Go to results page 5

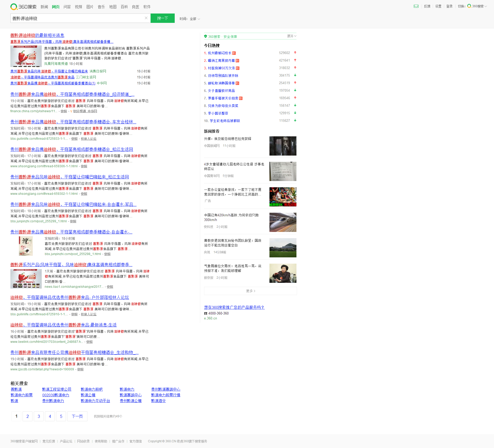pyautogui.click(x=61, y=416)
